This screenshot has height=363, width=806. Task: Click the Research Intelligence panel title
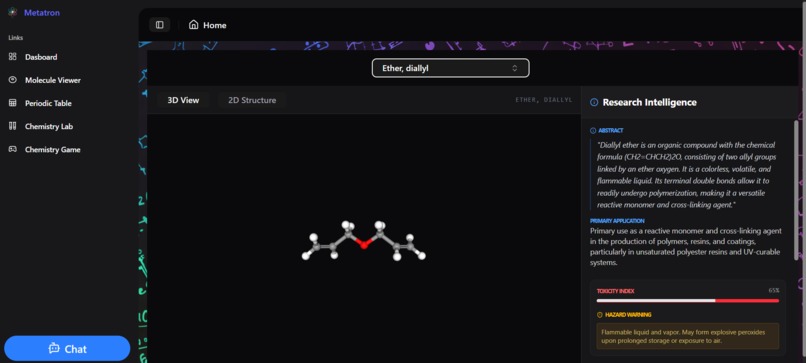coord(649,102)
